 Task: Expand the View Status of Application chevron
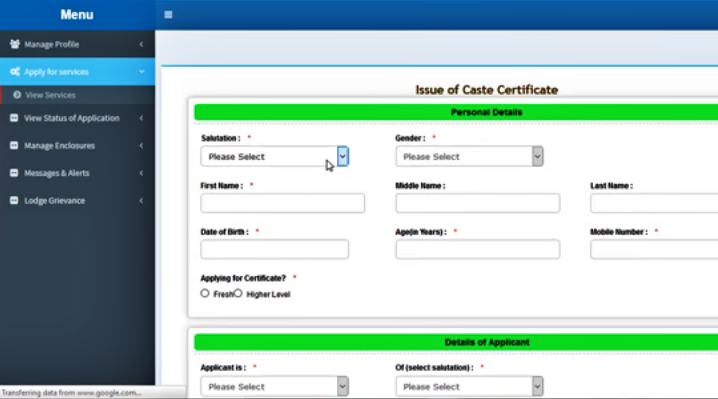141,118
